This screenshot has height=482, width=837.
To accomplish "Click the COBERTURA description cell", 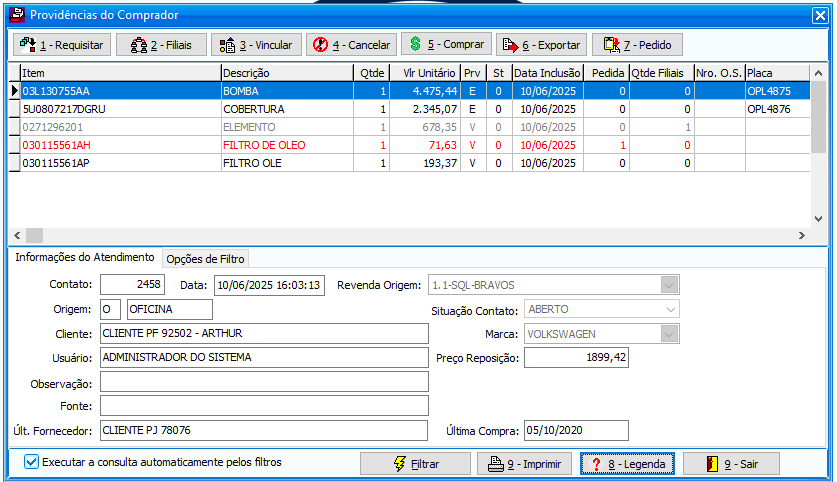I will point(287,109).
